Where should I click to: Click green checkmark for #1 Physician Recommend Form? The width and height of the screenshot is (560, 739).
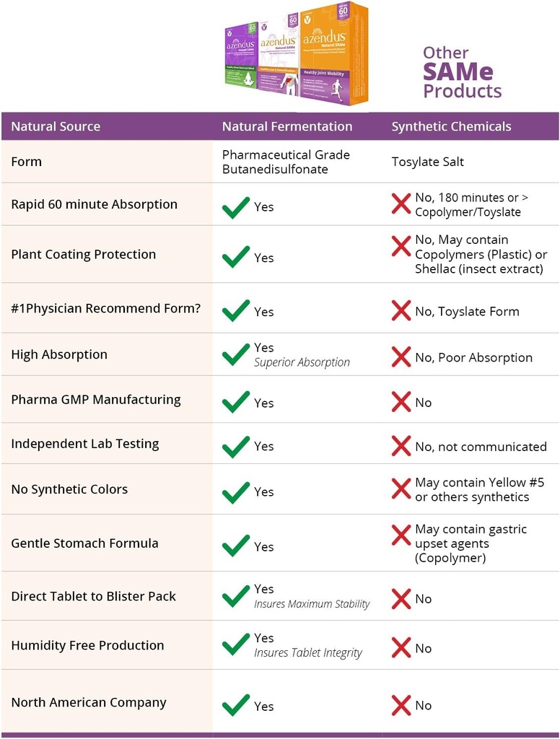click(236, 311)
